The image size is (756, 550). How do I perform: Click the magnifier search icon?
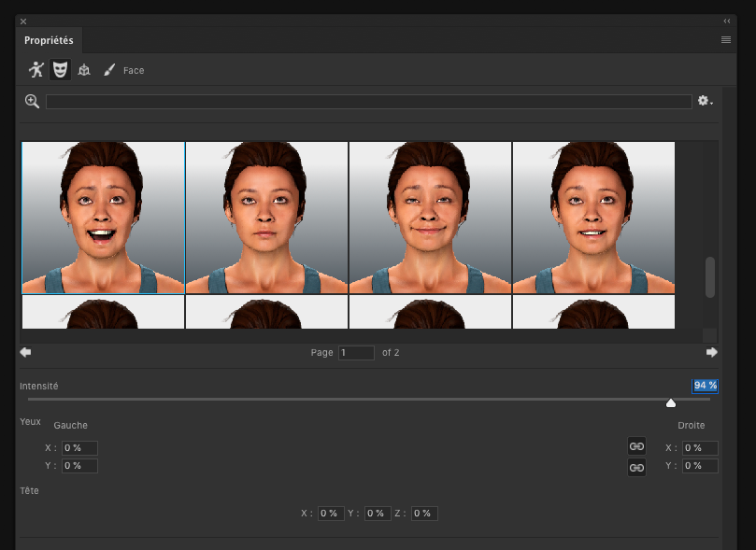pyautogui.click(x=32, y=101)
